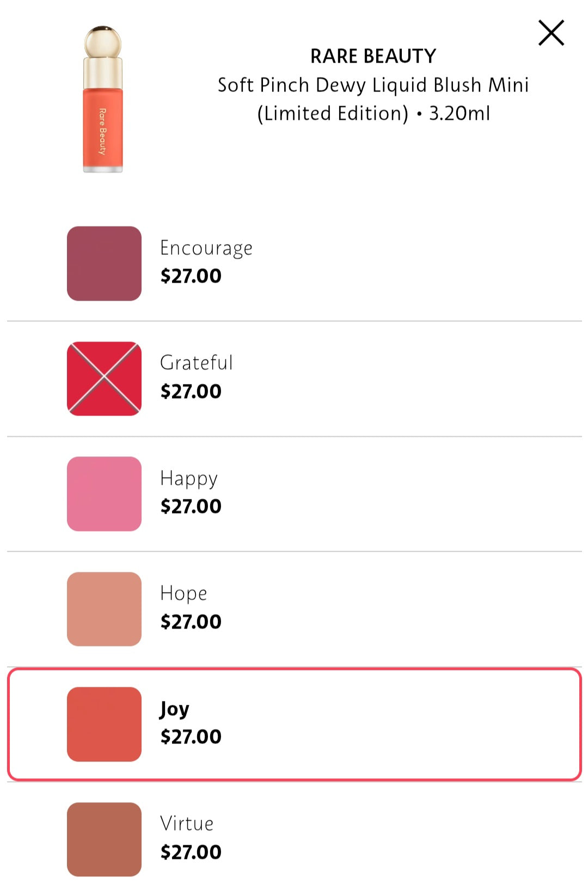Click the $27.00 price under Happy

(191, 507)
